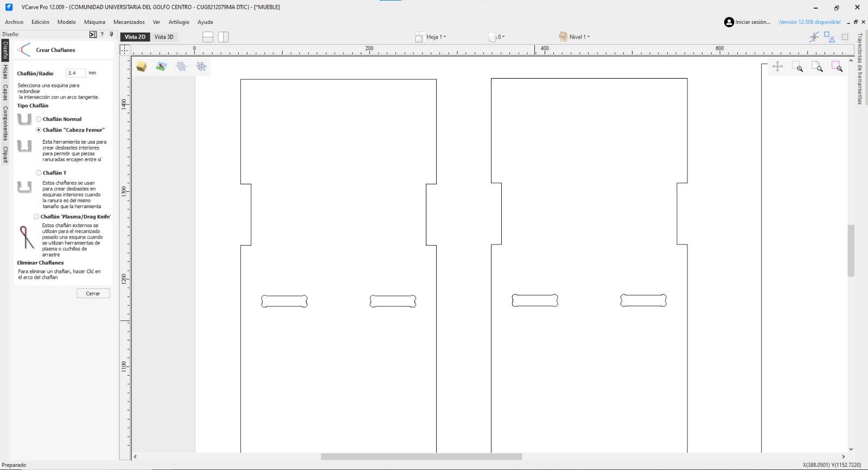This screenshot has height=470, width=868.
Task: Click the Hoja sheet icon
Action: click(420, 37)
